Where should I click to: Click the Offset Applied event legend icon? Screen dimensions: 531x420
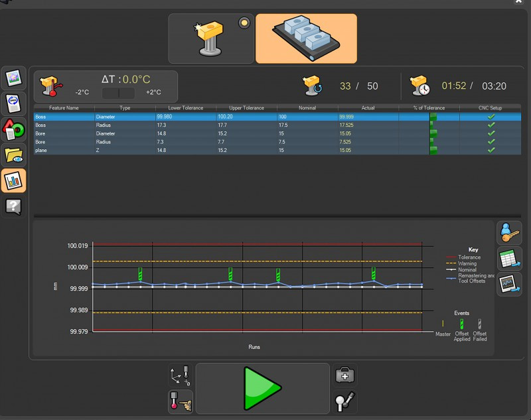click(461, 324)
